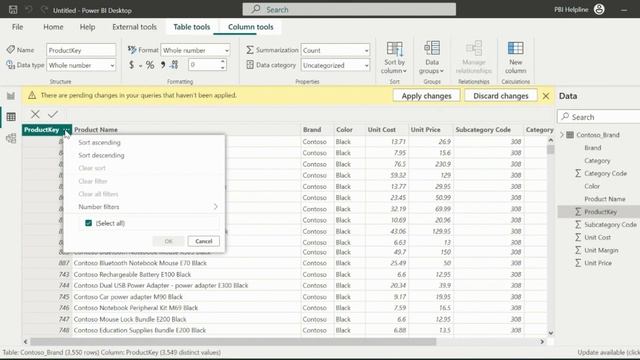Switch to Report view in sidebar
Viewport: 640px width, 360px height.
tap(11, 96)
